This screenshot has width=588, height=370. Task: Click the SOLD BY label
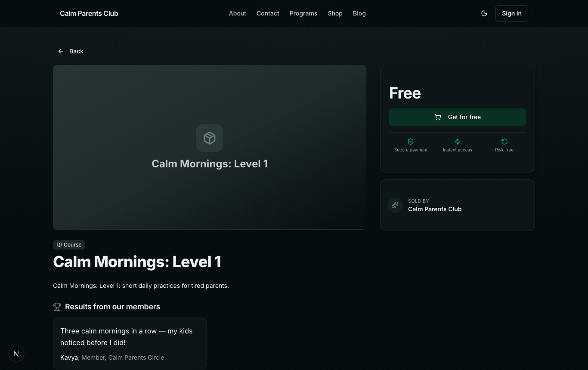tap(418, 201)
